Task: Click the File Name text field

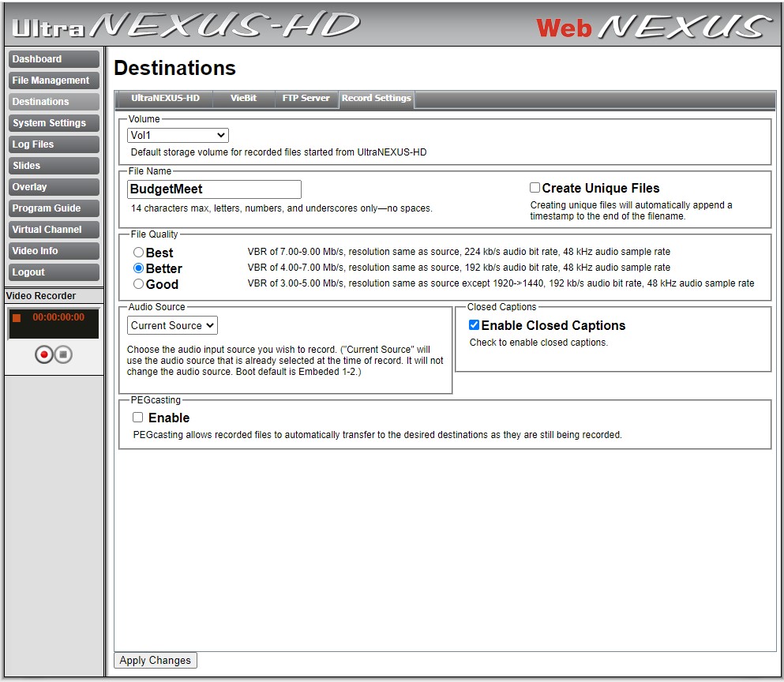Action: pos(214,189)
